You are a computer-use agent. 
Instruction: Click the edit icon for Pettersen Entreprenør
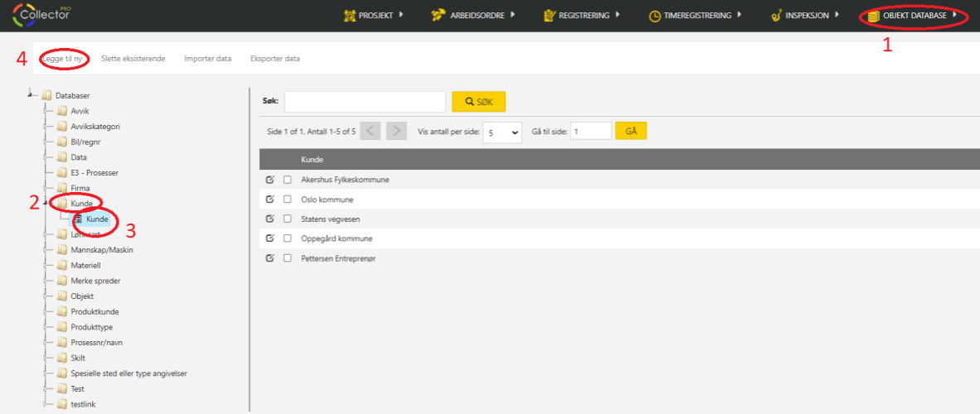pos(270,258)
